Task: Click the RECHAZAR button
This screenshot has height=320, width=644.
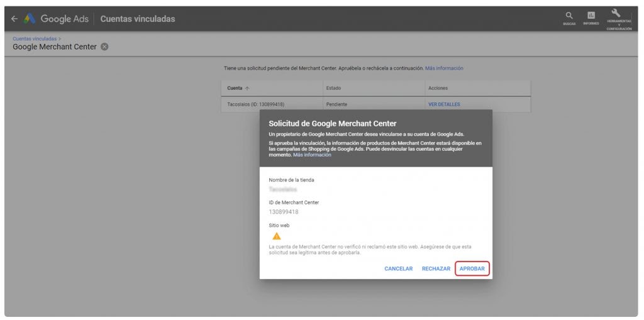Action: pyautogui.click(x=436, y=268)
